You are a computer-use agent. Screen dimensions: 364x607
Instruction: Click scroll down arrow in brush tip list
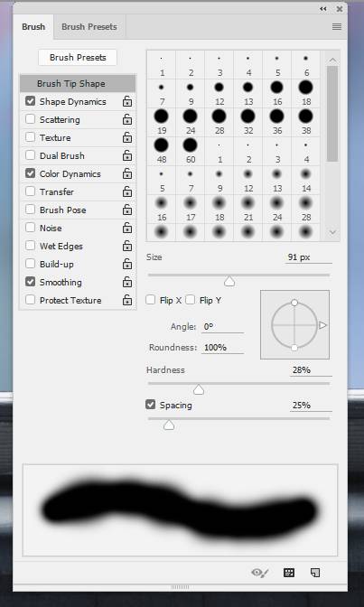point(332,232)
